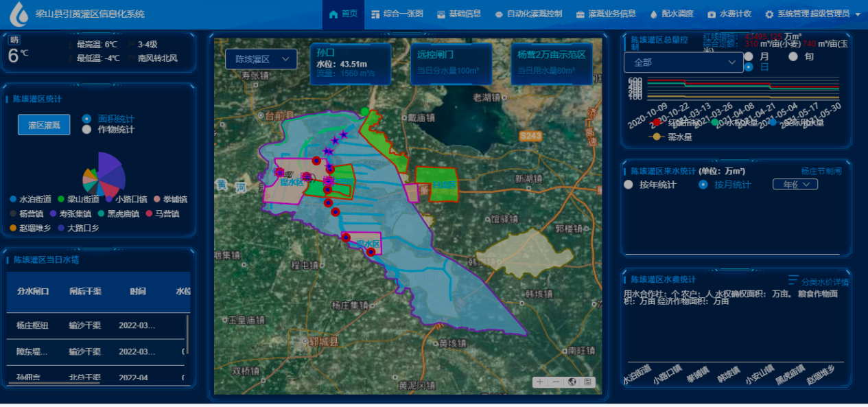
Task: Open the 陈垓灌区 dropdown on map
Action: [261, 59]
